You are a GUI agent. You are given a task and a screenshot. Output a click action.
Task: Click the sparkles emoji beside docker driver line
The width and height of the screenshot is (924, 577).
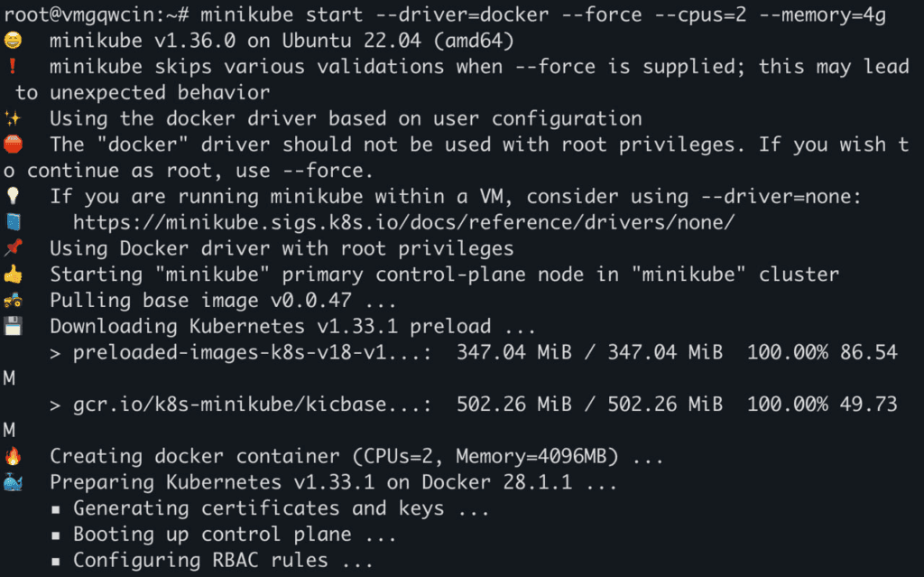pos(12,118)
